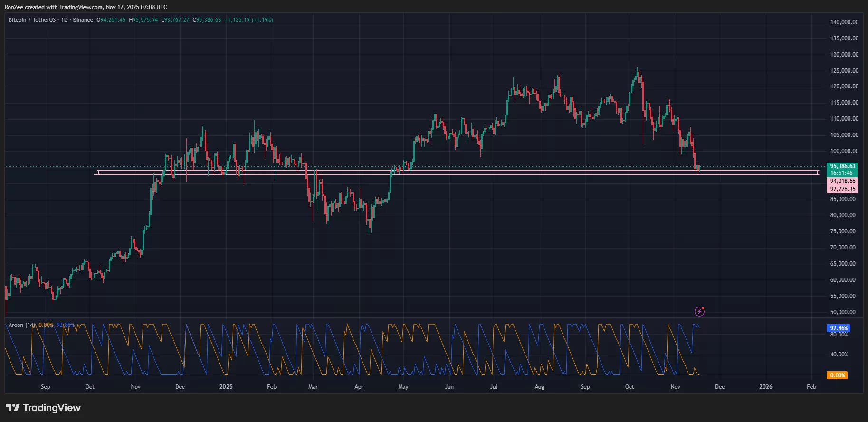Open the Aroon (14) indicator legend

pyautogui.click(x=22, y=325)
